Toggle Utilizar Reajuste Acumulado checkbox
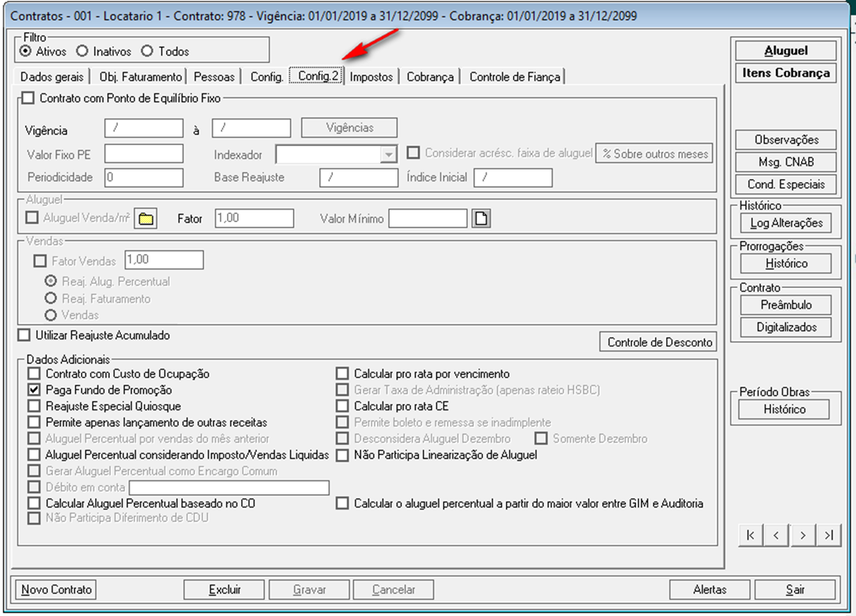 (24, 335)
